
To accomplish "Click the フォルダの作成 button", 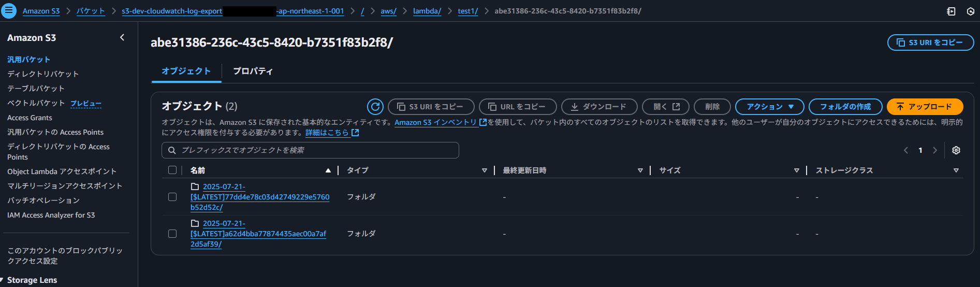I will [x=845, y=107].
